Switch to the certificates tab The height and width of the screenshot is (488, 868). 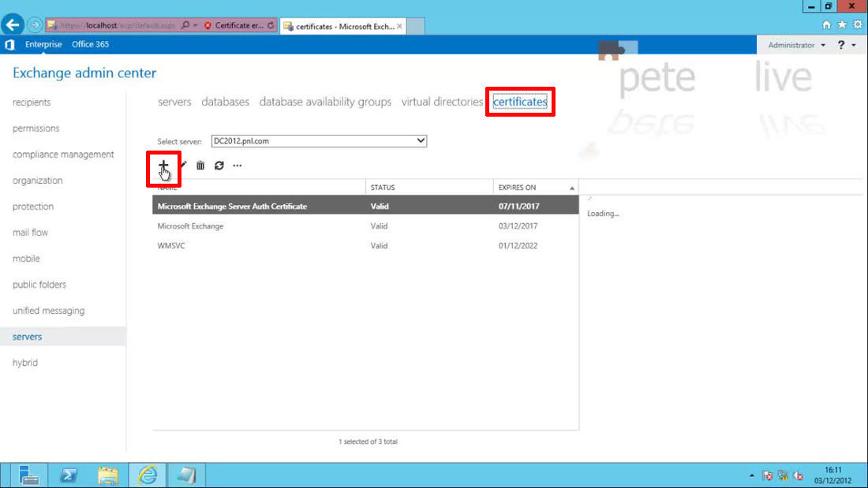pos(520,102)
